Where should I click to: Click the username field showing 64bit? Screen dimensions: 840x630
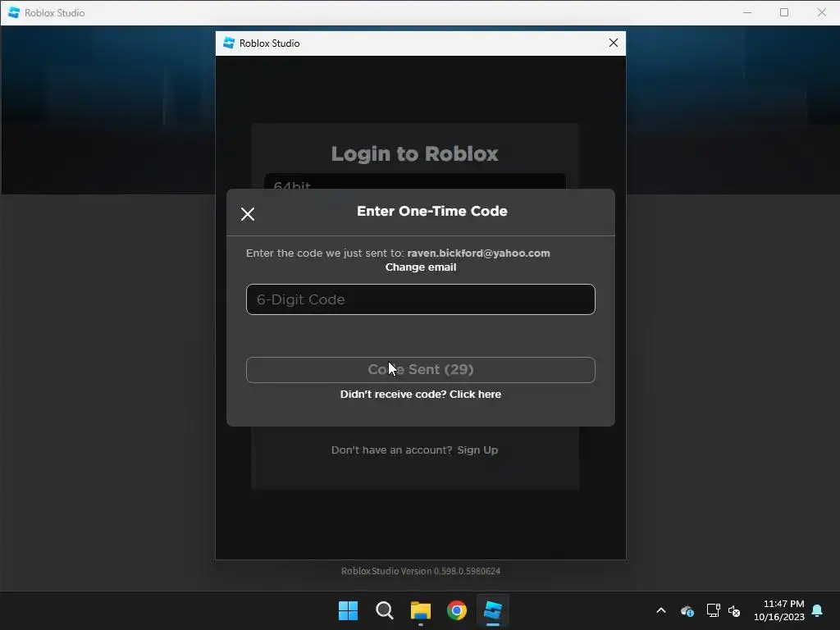pos(414,181)
